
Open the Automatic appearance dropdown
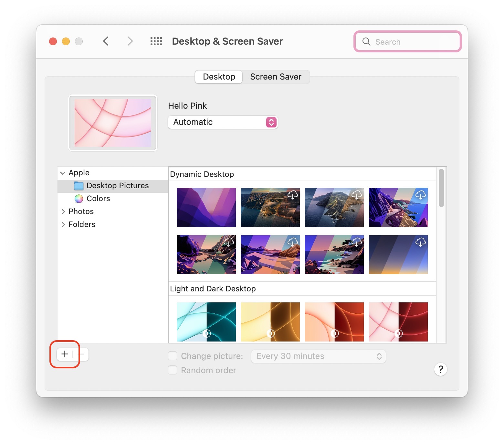tap(223, 122)
